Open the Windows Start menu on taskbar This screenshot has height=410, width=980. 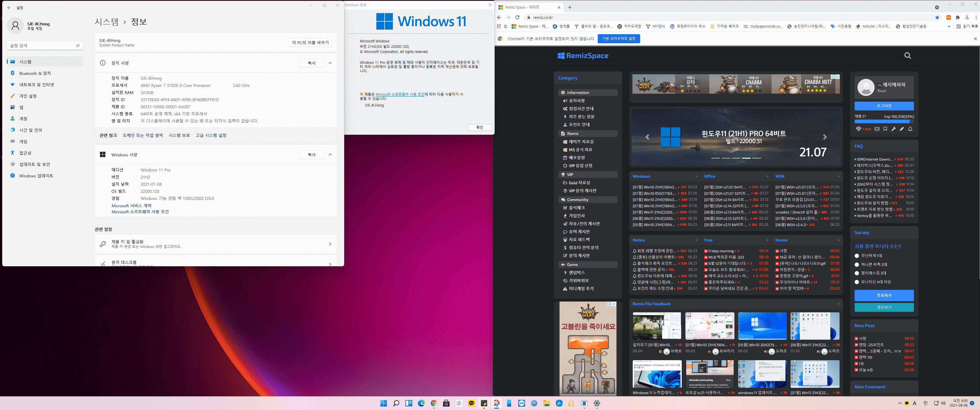[383, 403]
